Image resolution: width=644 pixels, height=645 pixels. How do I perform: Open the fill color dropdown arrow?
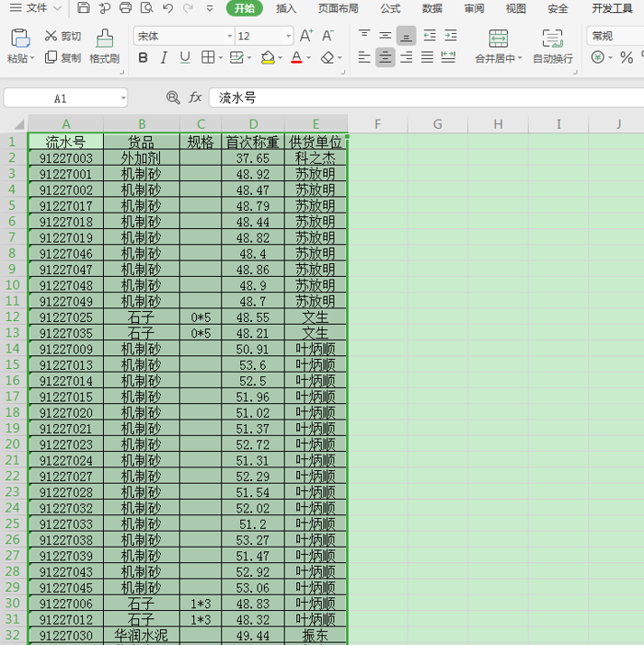[281, 58]
